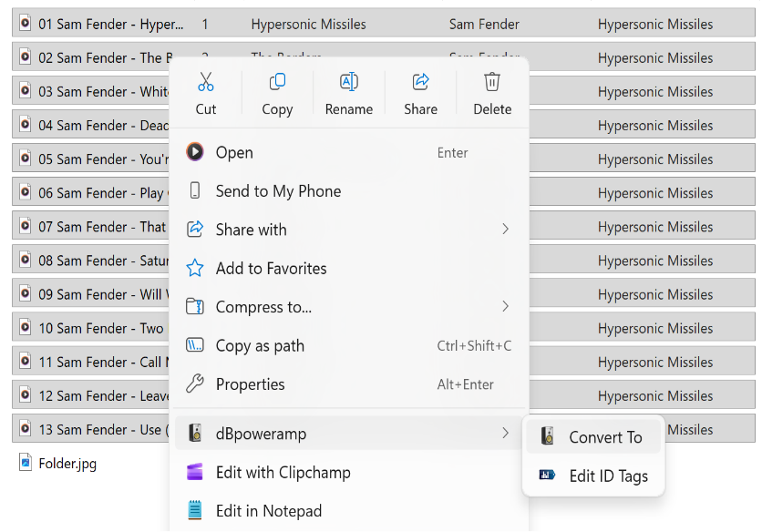The width and height of the screenshot is (762, 532).
Task: Select file 04 Sam Fender - Deac
Action: tap(104, 126)
